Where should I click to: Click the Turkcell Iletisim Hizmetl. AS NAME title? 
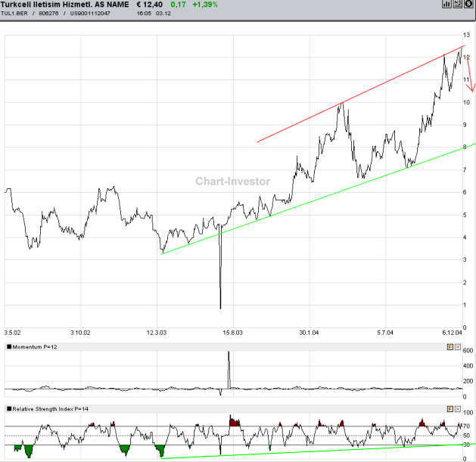click(x=64, y=5)
